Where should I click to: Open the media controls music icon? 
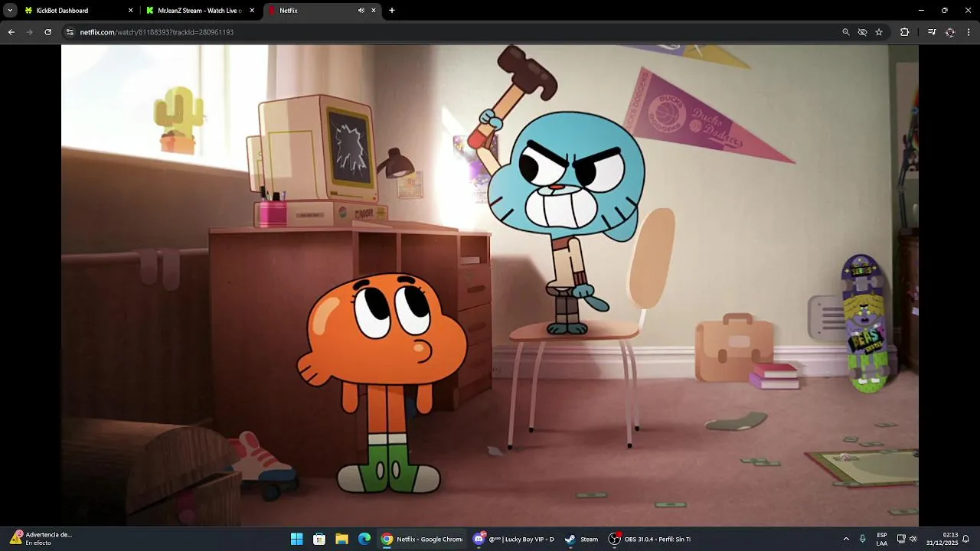932,32
